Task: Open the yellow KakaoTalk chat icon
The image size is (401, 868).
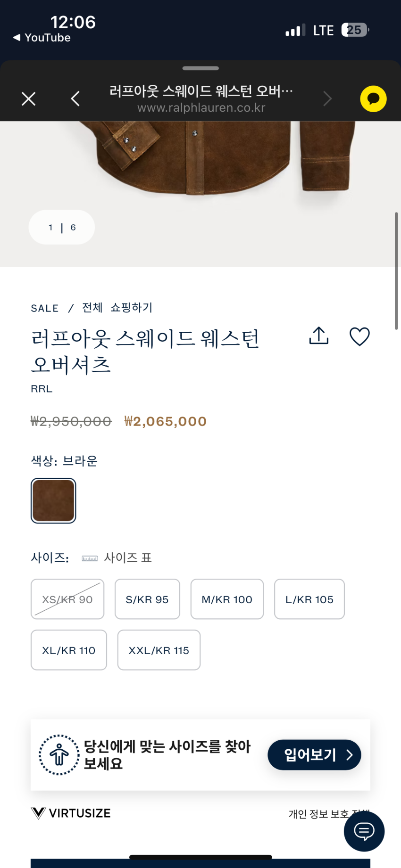Action: click(373, 99)
